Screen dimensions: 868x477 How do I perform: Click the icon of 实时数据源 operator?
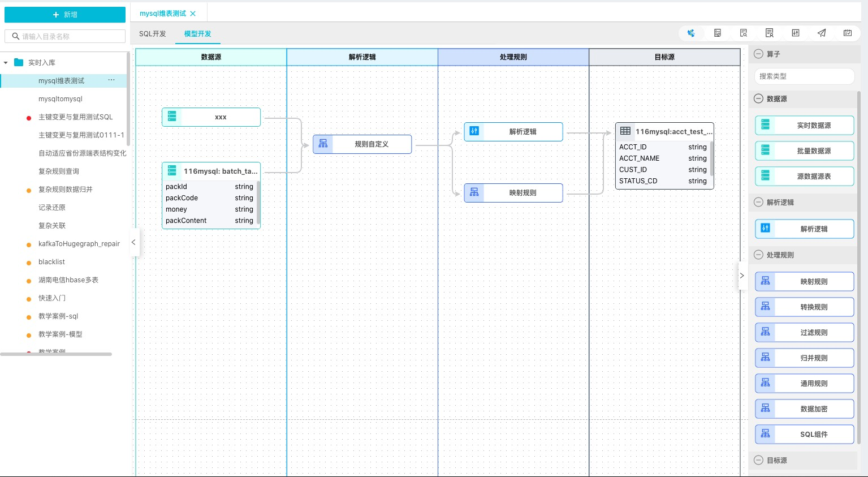click(x=765, y=125)
